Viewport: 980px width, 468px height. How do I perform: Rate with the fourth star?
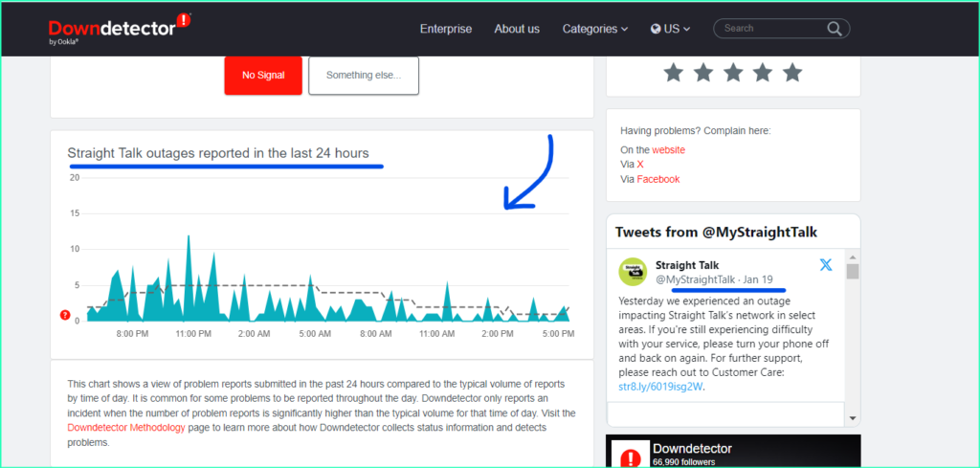pyautogui.click(x=763, y=73)
